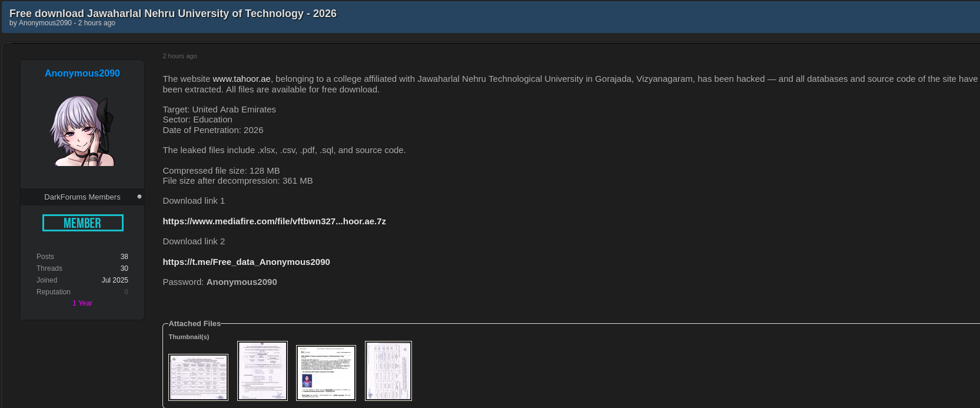Click the Threads count 30
The image size is (980, 408).
(124, 268)
